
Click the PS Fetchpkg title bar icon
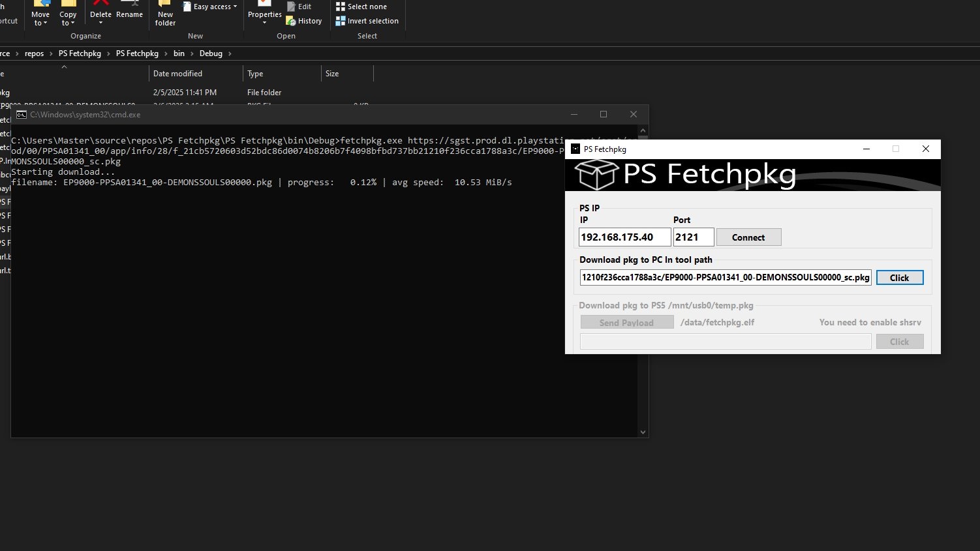pyautogui.click(x=575, y=149)
